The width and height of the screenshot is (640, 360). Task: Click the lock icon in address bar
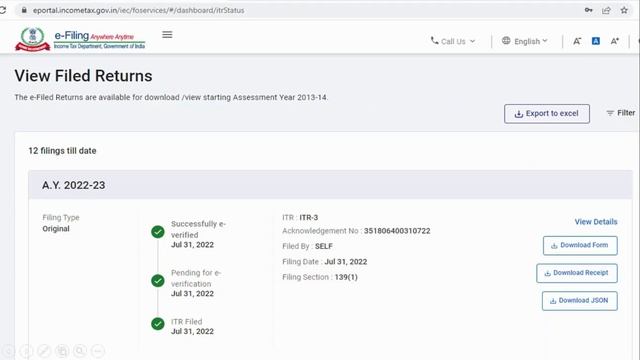coord(24,10)
